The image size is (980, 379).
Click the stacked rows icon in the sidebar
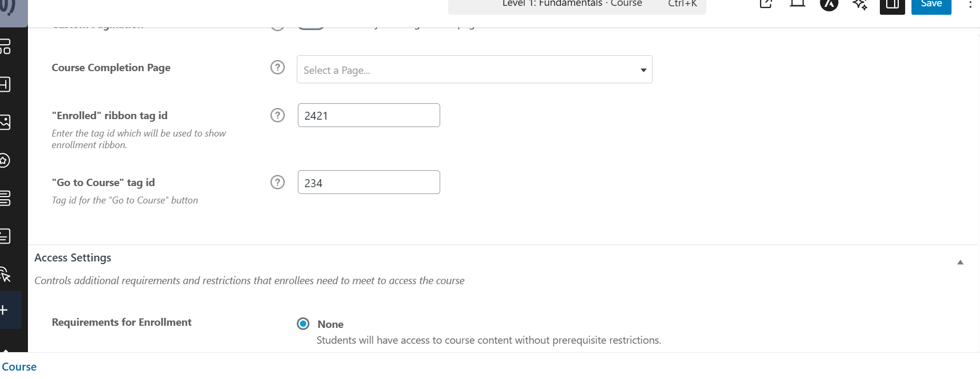tap(5, 198)
